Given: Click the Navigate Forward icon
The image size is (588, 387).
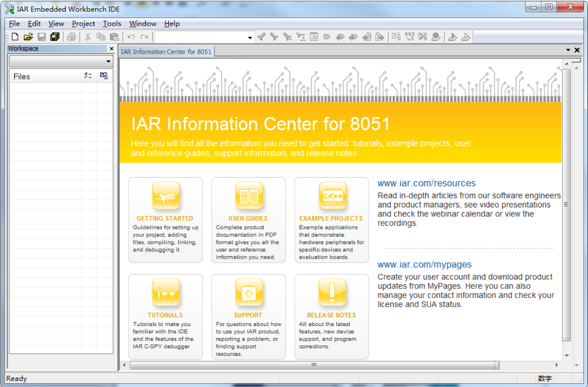Looking at the screenshot, I should [380, 37].
